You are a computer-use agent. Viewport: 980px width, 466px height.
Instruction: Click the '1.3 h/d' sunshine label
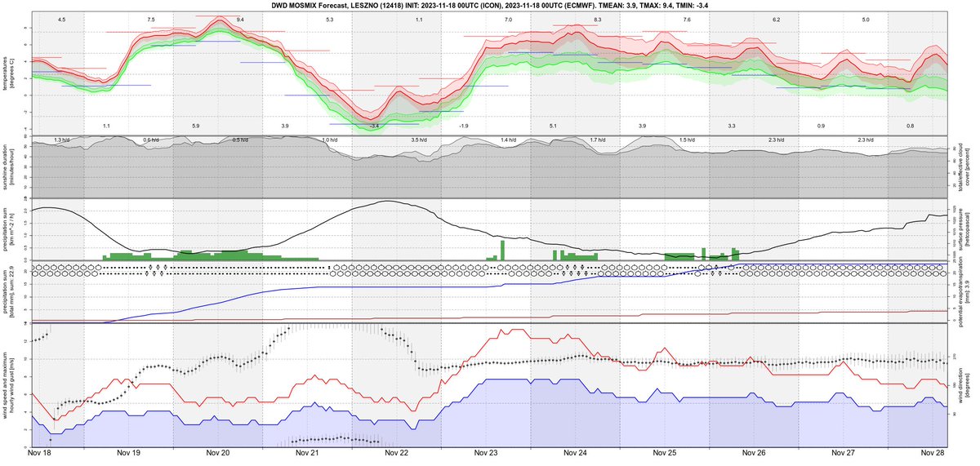point(61,140)
